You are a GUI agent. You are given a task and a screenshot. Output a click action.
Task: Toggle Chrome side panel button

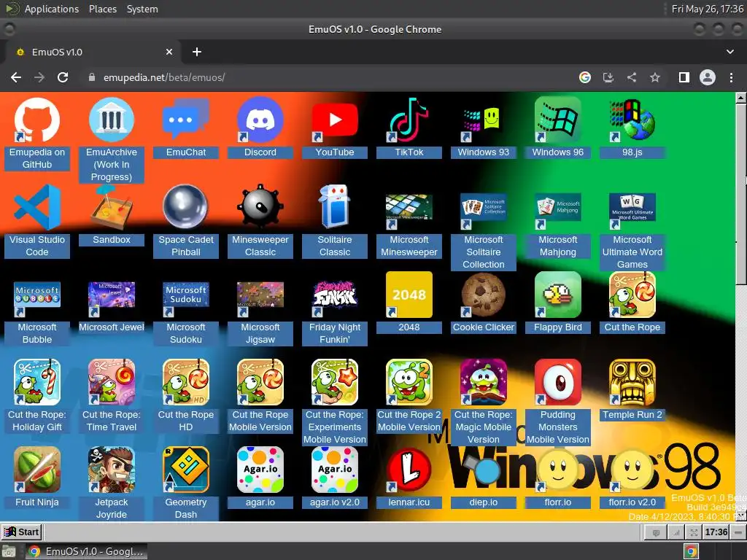pyautogui.click(x=684, y=77)
